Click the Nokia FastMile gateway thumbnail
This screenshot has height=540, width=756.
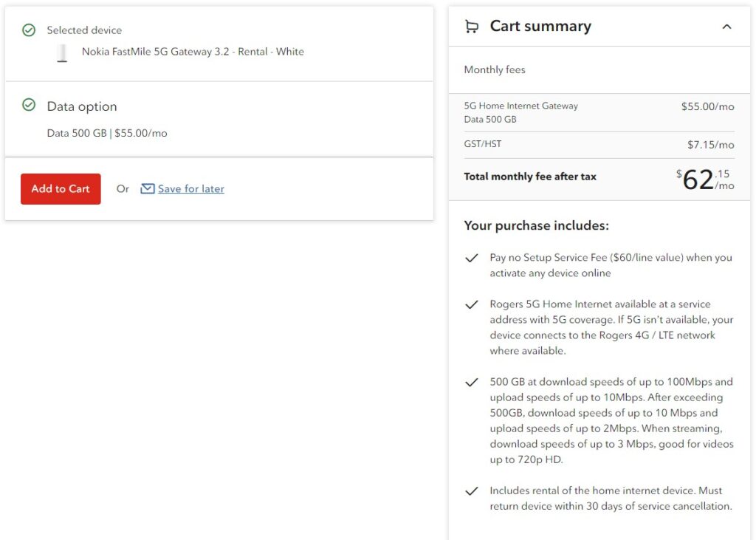(62, 52)
